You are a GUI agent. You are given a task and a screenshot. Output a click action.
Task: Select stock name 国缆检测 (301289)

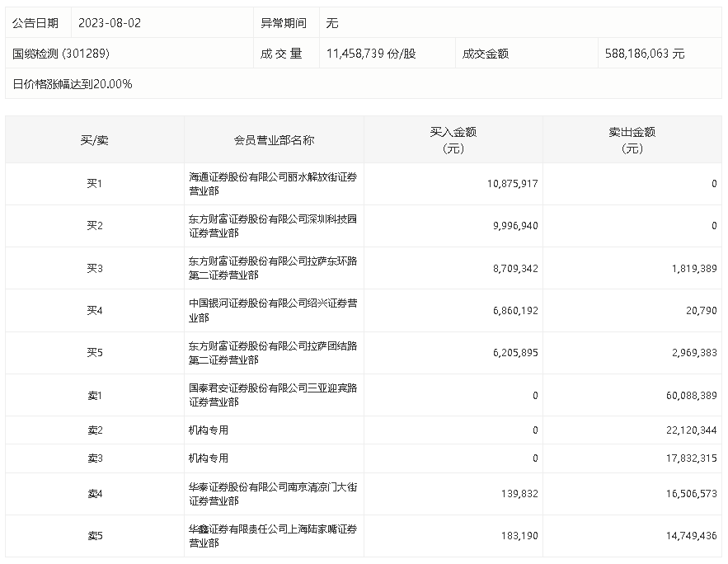point(61,54)
